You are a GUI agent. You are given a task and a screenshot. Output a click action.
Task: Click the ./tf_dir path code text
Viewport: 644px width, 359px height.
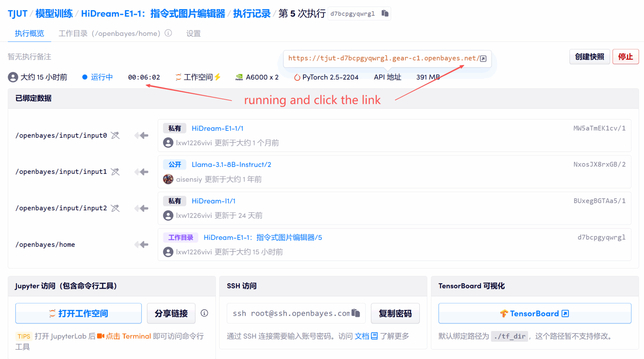pyautogui.click(x=509, y=336)
